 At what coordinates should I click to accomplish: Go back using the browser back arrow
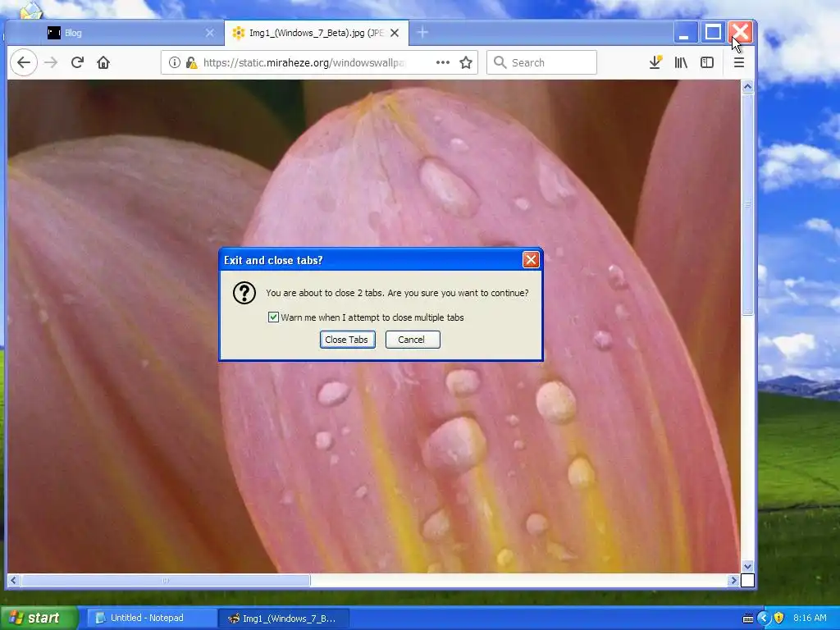(x=24, y=62)
